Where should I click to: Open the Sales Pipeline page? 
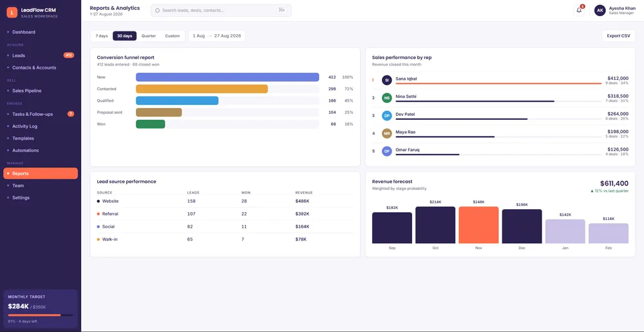(x=40, y=91)
